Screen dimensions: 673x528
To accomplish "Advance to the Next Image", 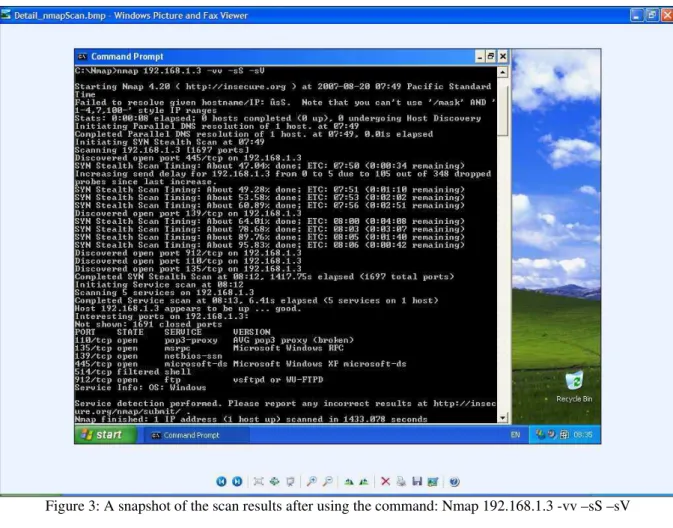I will point(237,482).
